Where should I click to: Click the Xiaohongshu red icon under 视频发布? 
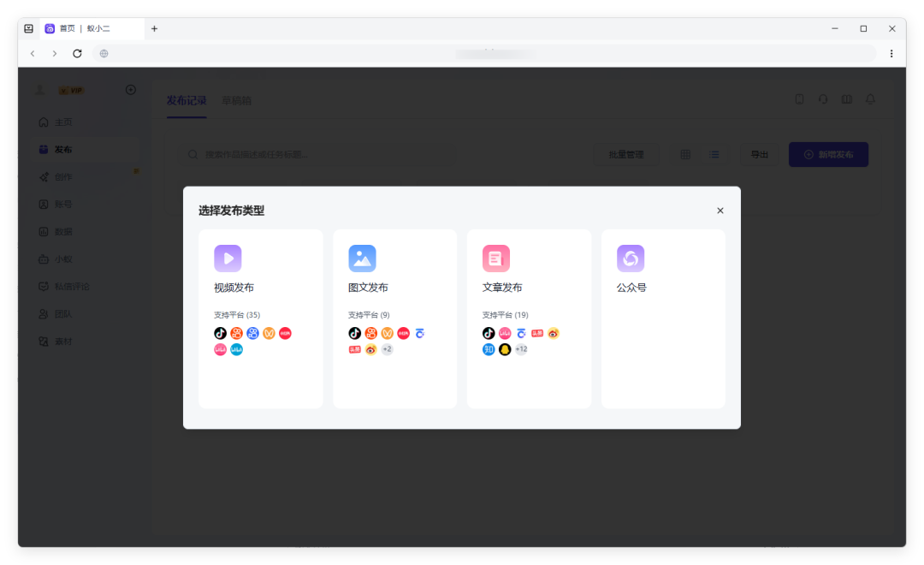[285, 333]
